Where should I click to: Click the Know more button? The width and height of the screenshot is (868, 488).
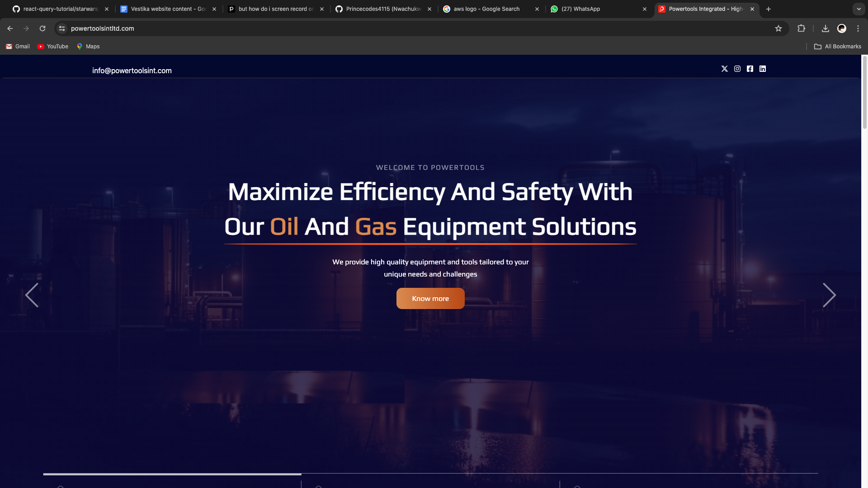pos(430,298)
